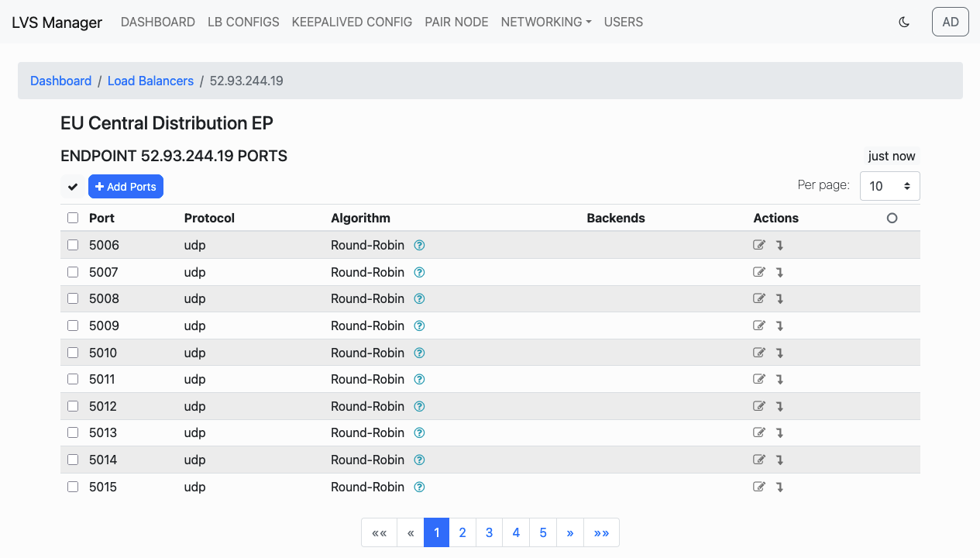Open algorithm help for port 5009
The height and width of the screenshot is (558, 980).
pos(419,325)
